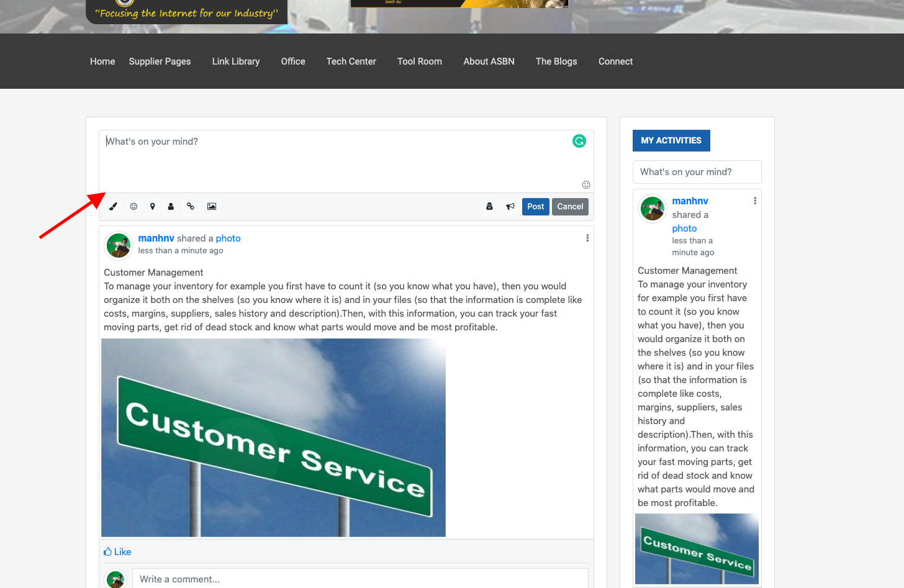The image size is (904, 588).
Task: Open the Connect menu
Action: coord(615,61)
